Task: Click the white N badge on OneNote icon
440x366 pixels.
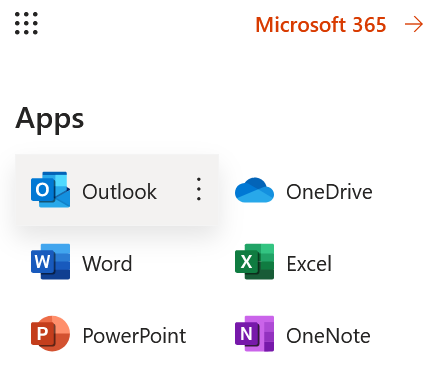Action: [246, 333]
